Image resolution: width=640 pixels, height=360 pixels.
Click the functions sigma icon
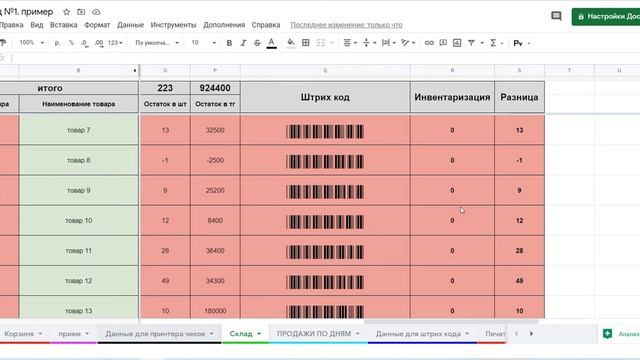493,42
